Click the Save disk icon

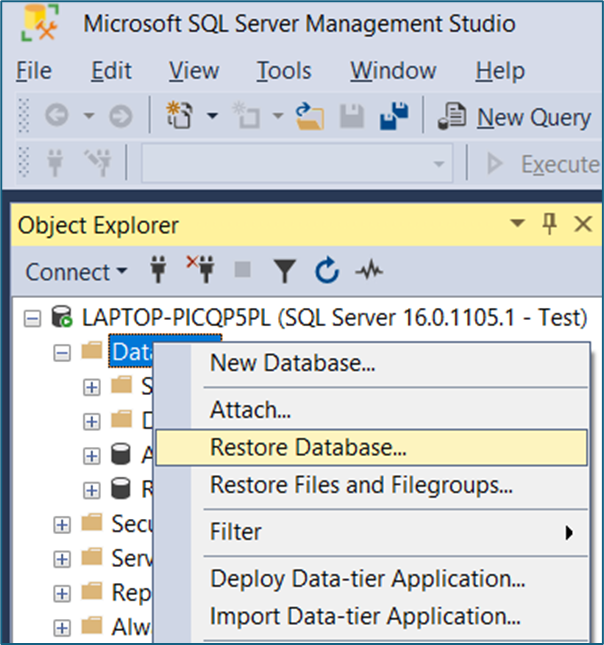click(352, 116)
